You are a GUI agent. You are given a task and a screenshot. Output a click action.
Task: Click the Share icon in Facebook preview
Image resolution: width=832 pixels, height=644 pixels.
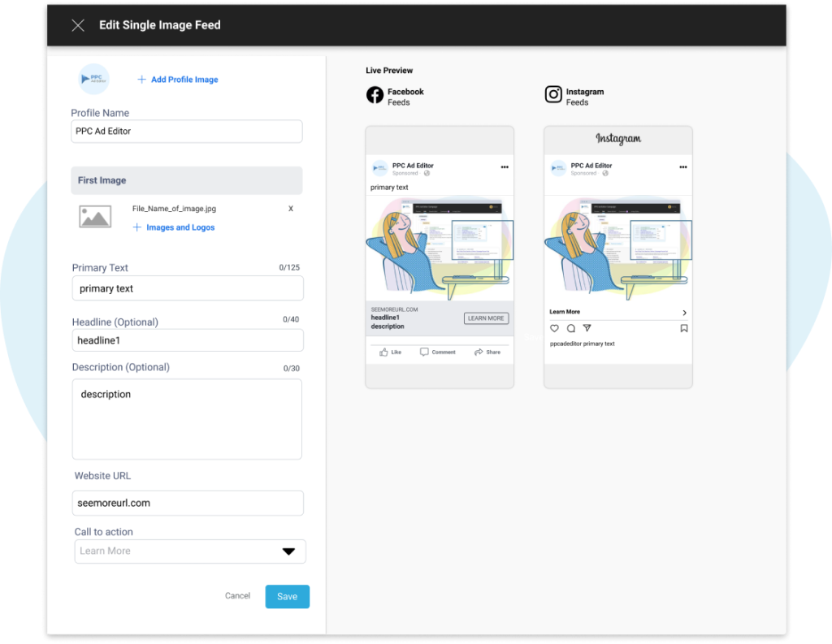[x=487, y=352]
